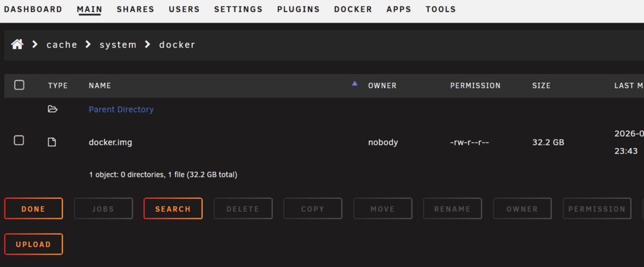Screen dimensions: 644x267
Task: Open the Dashboard menu
Action: [x=33, y=9]
